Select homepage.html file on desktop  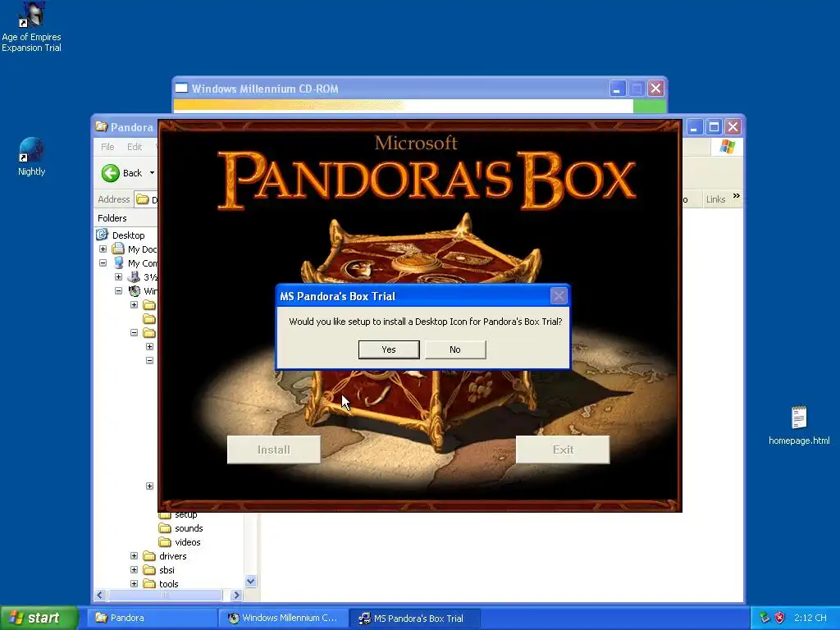[799, 426]
